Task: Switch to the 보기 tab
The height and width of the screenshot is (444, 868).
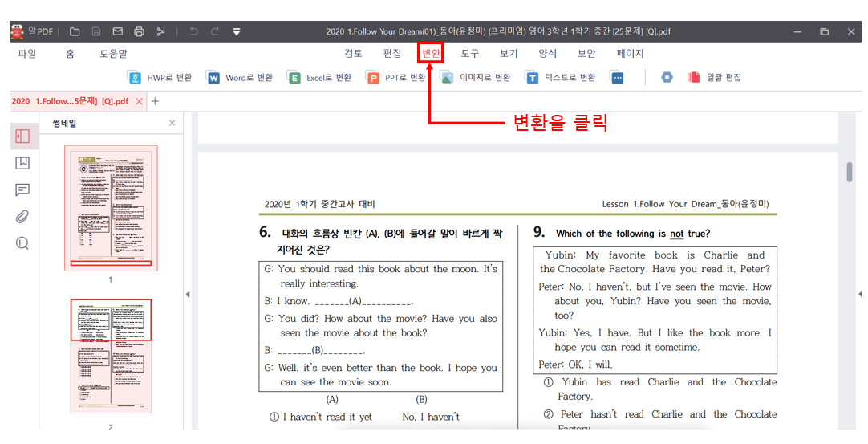Action: 508,53
